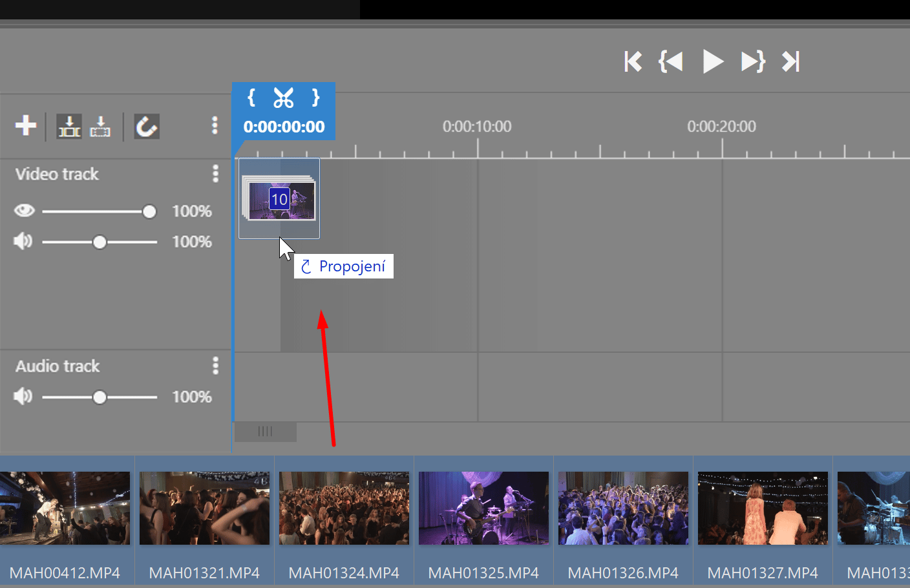
Task: Open Video track options menu
Action: (x=215, y=173)
